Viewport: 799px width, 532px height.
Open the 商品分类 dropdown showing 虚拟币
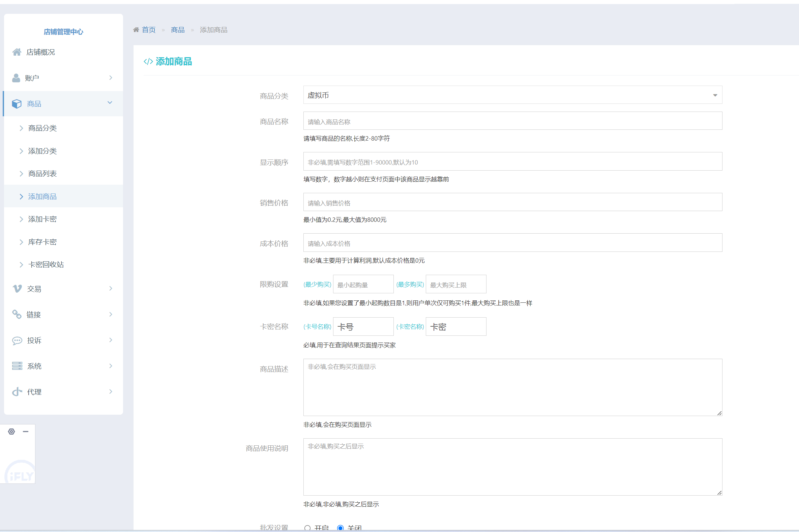pos(512,95)
